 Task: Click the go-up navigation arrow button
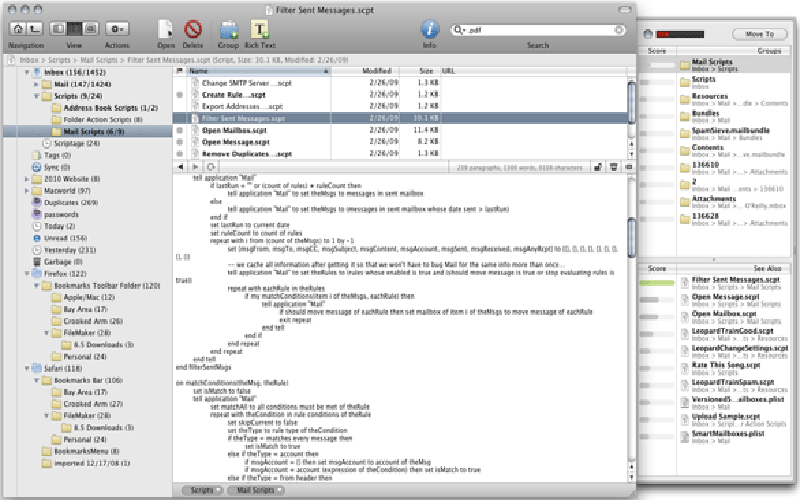pos(34,29)
